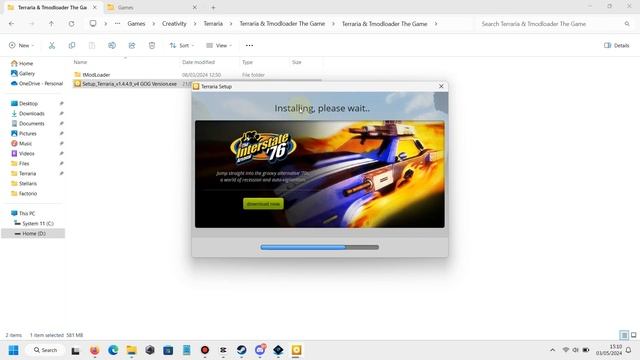The image size is (640, 360).
Task: Click the taskbar Search box
Action: coord(45,350)
